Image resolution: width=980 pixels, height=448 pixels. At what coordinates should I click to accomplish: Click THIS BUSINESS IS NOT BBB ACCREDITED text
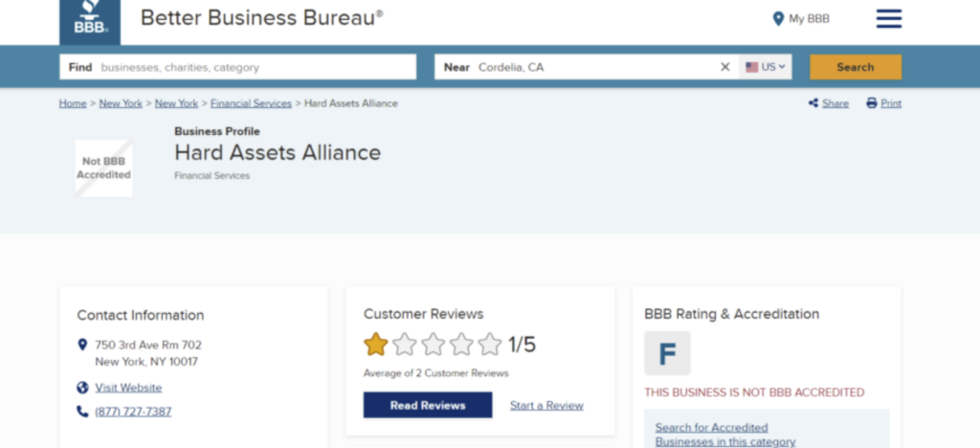[754, 392]
